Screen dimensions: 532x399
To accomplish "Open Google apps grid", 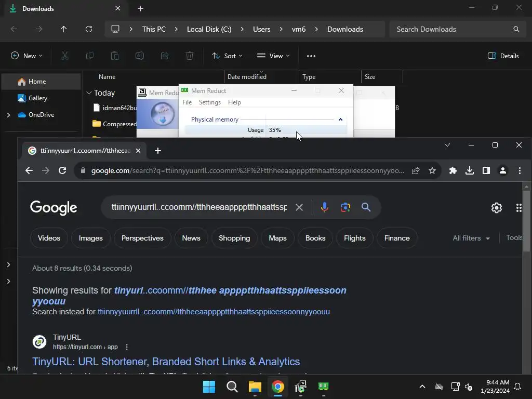I will (x=519, y=208).
